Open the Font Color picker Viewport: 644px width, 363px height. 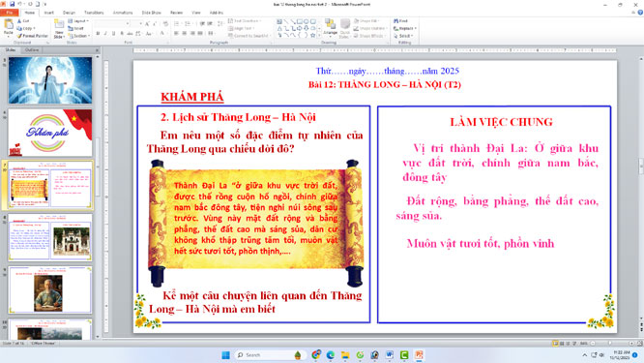click(x=162, y=33)
